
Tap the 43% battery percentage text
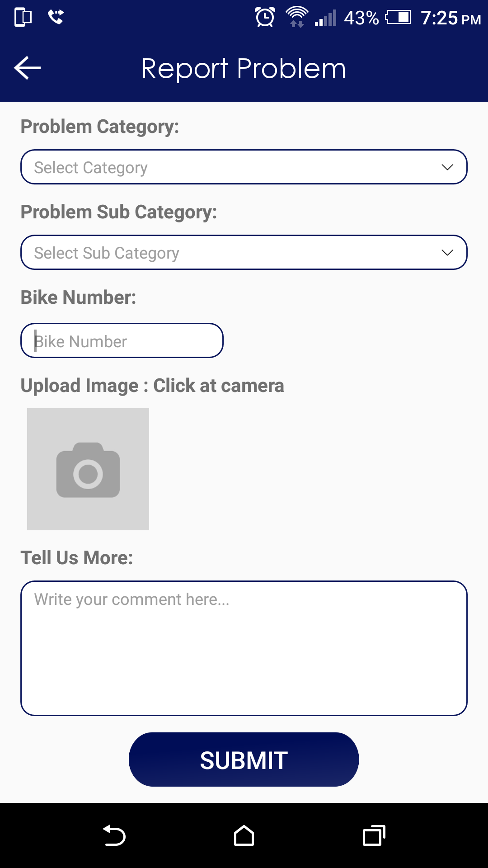pos(361,18)
